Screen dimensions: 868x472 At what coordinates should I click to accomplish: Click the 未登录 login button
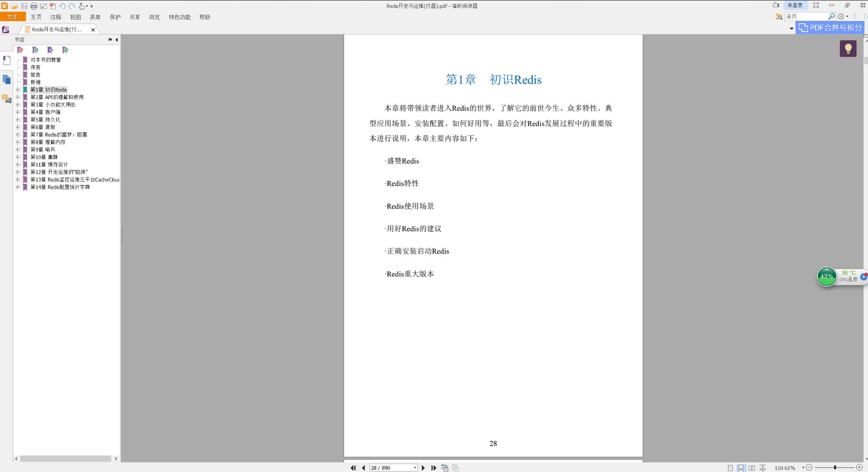point(795,5)
